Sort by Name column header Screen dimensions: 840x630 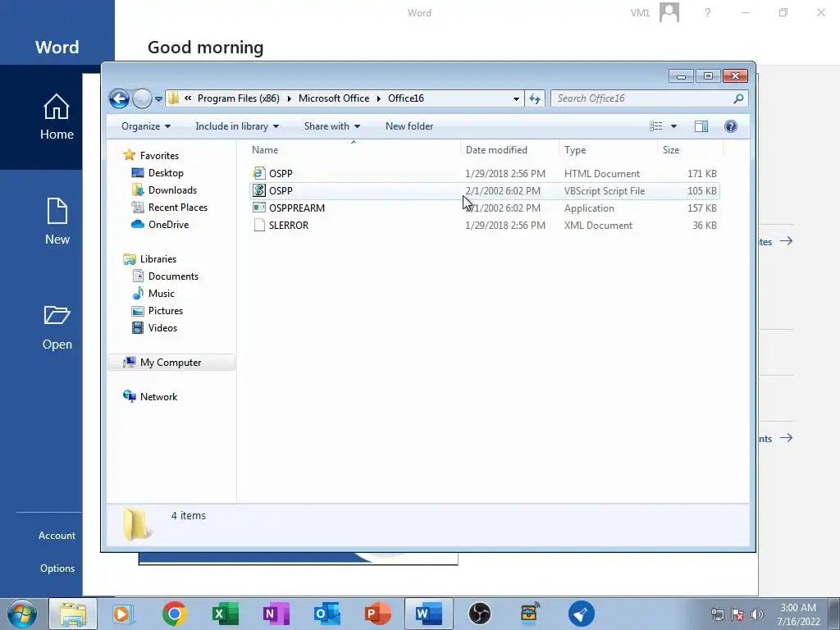(354, 150)
